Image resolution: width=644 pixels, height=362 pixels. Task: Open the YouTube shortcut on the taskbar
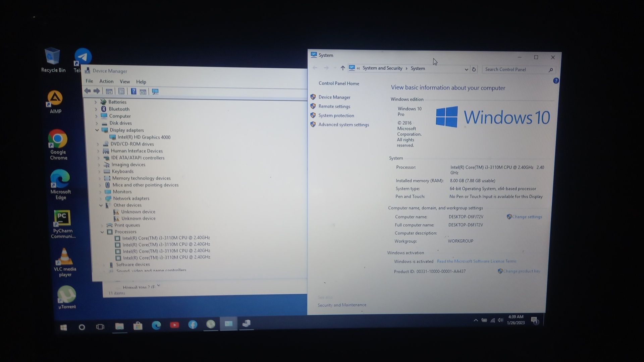coord(174,325)
